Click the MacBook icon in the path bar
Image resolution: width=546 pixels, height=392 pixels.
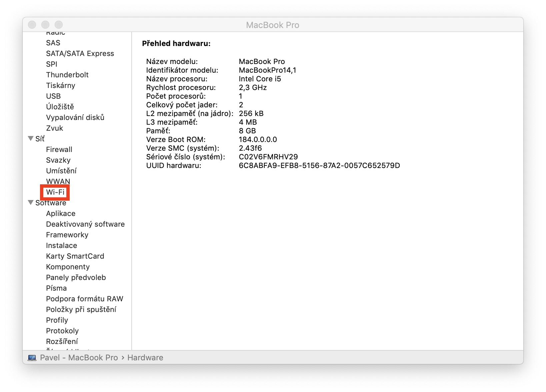[32, 358]
